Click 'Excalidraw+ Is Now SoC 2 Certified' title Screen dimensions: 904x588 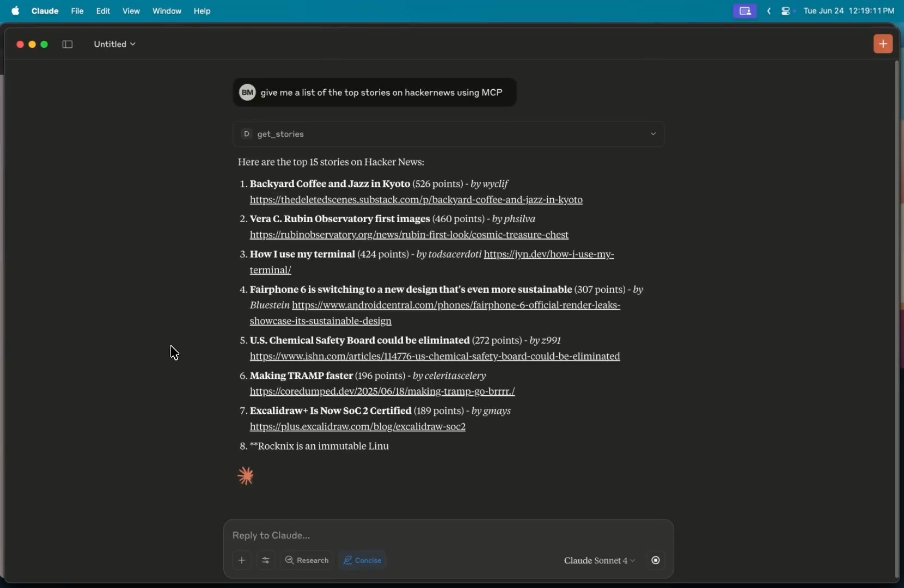click(x=331, y=411)
